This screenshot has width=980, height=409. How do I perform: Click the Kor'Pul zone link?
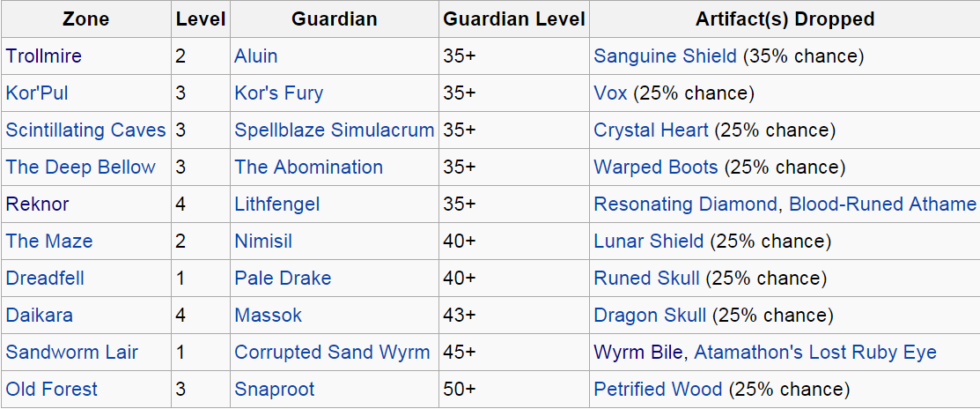tap(37, 93)
